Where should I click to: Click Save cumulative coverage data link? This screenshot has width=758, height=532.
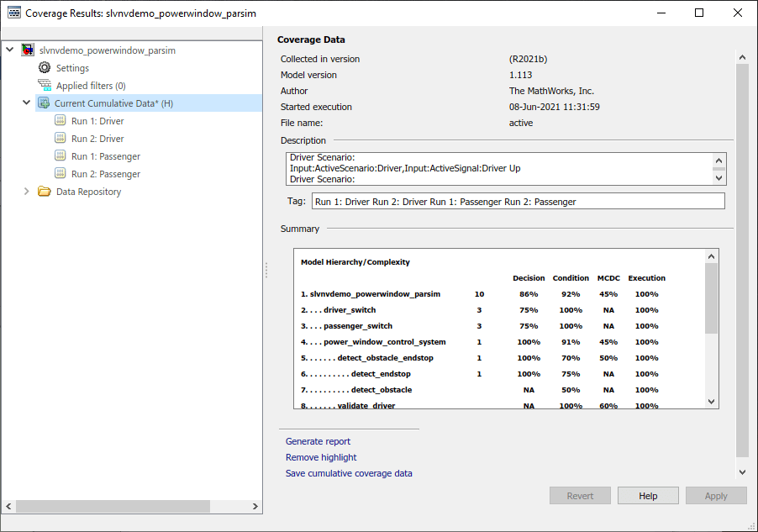349,473
